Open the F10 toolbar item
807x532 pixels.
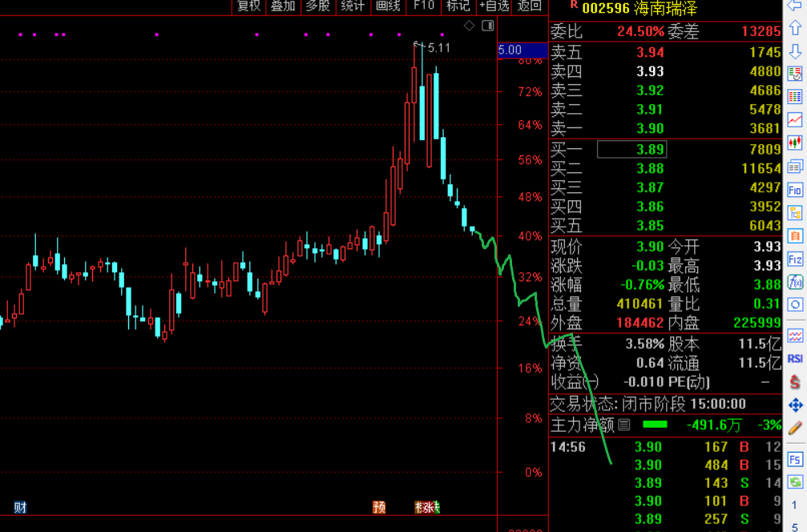tap(424, 6)
